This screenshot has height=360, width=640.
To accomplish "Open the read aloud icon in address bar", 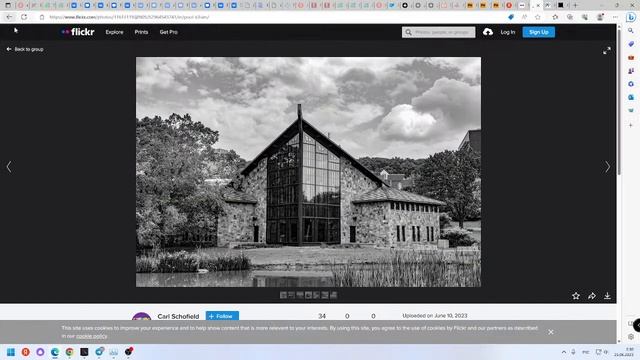I will click(x=524, y=17).
